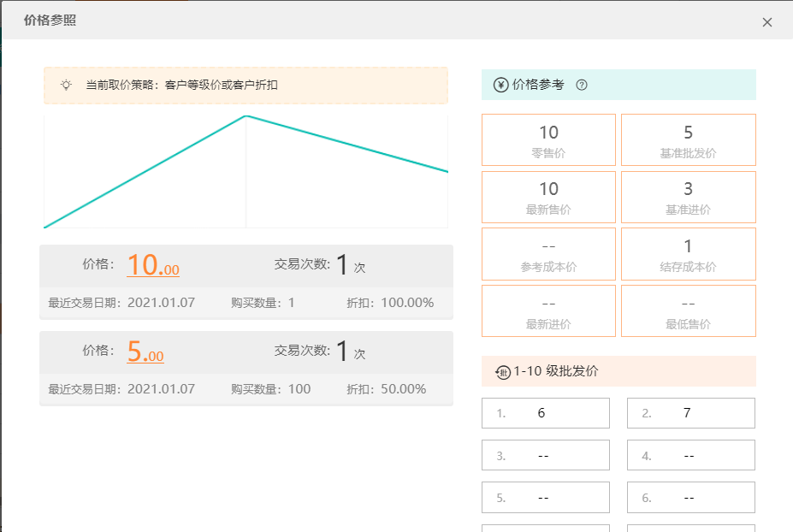Screen dimensions: 793x532
Task: Select the orange 10.00 price link
Action: tap(153, 265)
